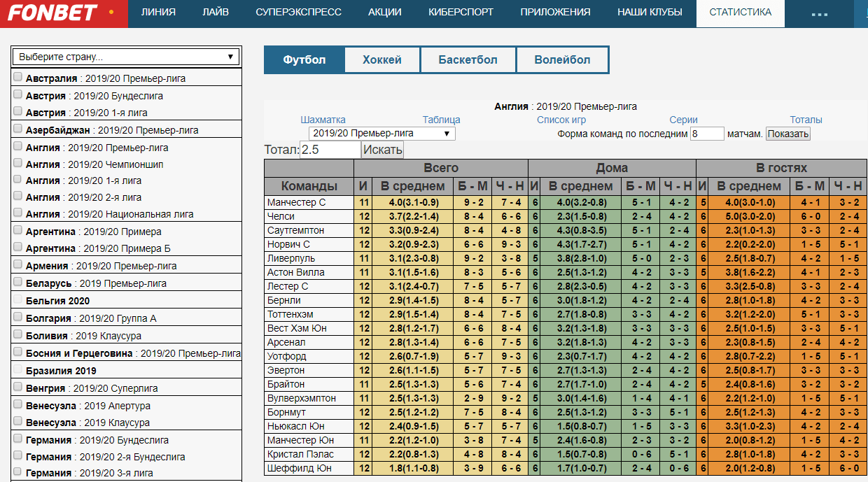The image size is (868, 482).
Task: Open the АКЦИИ menu item
Action: 385,13
